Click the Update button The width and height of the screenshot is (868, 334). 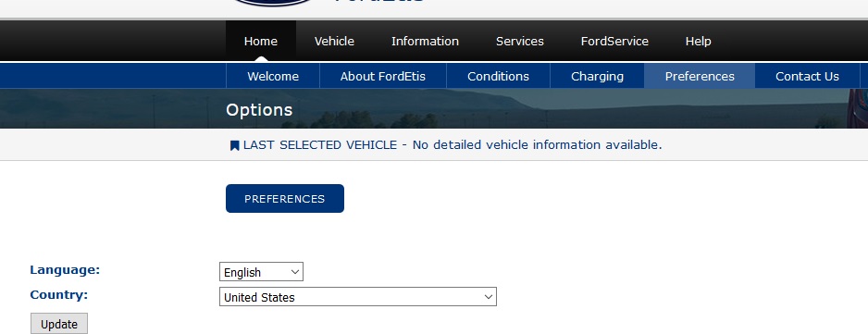tap(58, 324)
